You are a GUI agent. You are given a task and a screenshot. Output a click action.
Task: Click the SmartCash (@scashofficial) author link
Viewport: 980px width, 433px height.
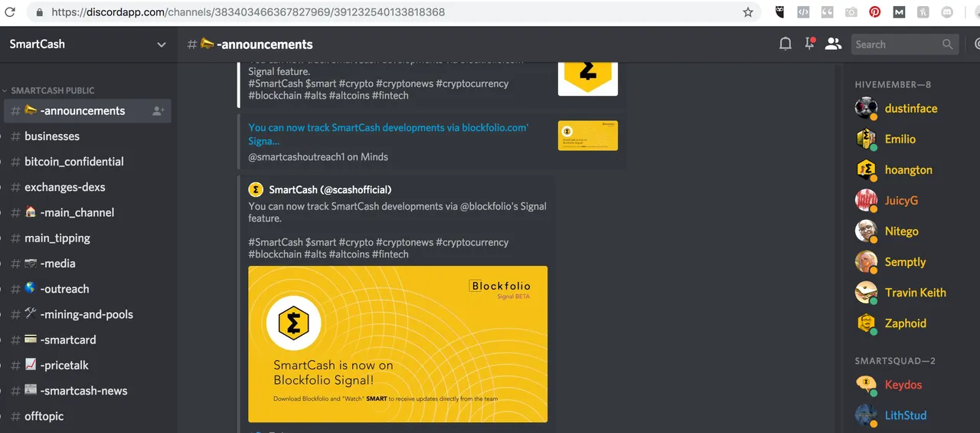(x=330, y=189)
